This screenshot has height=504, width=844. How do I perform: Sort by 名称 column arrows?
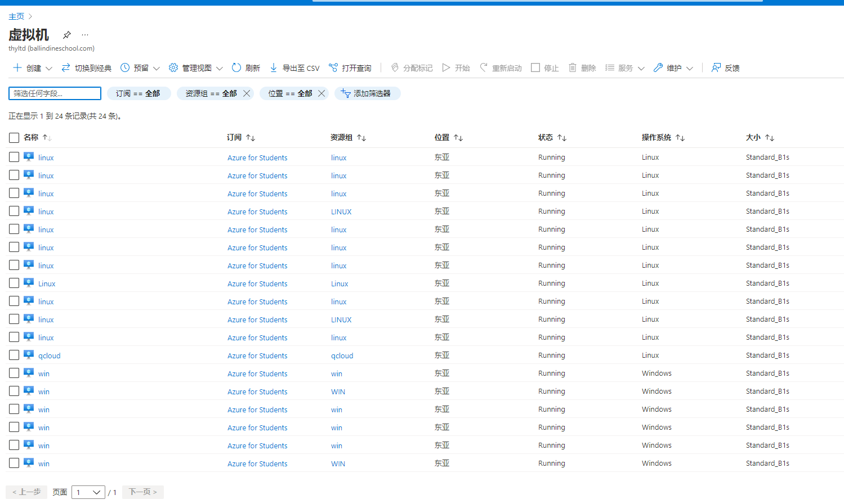coord(47,138)
